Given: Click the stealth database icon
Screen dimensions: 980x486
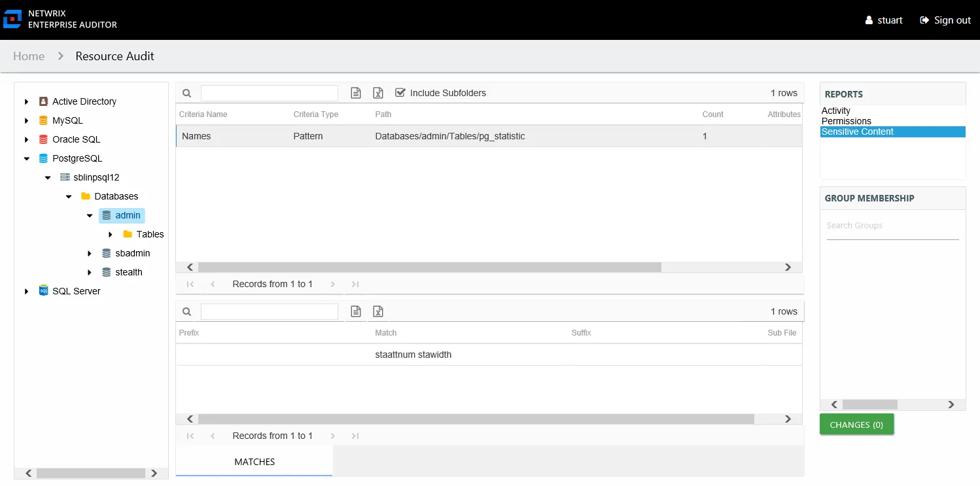Looking at the screenshot, I should click(x=107, y=272).
